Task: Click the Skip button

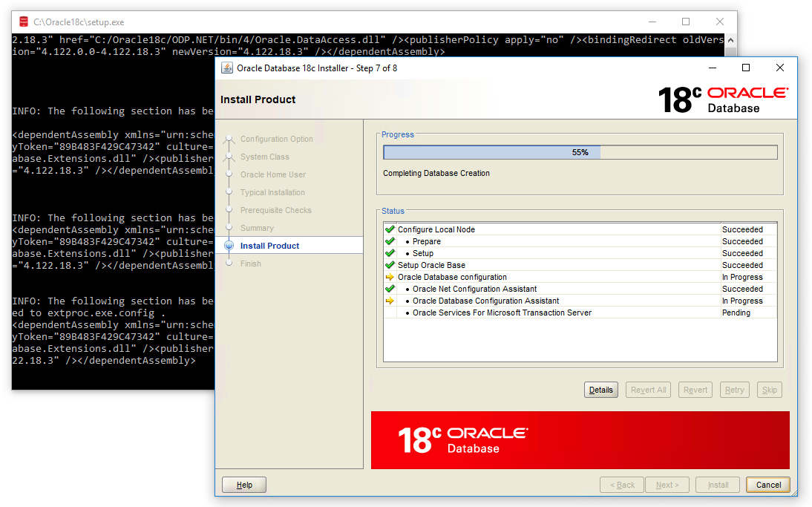Action: point(769,390)
